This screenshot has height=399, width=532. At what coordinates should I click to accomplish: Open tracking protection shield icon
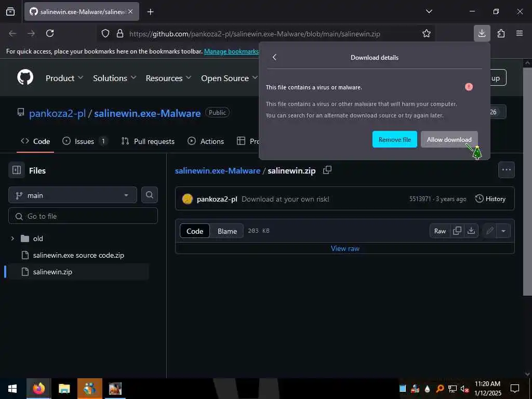point(105,33)
